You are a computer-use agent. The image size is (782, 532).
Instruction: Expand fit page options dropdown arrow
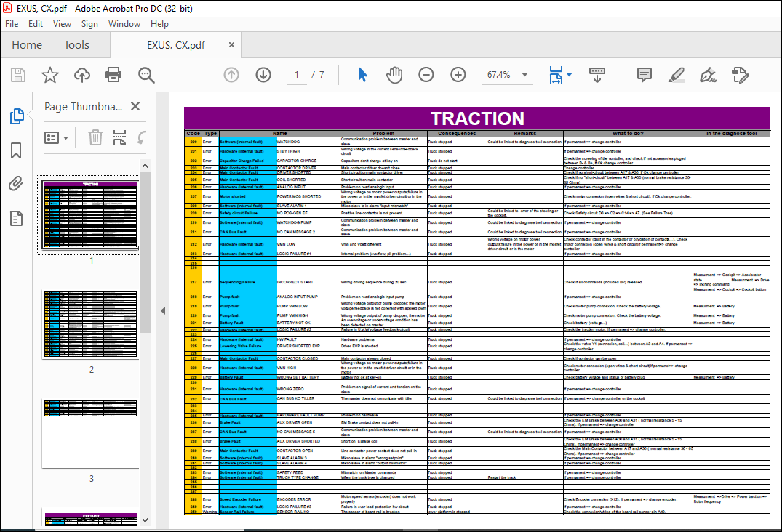pyautogui.click(x=569, y=75)
